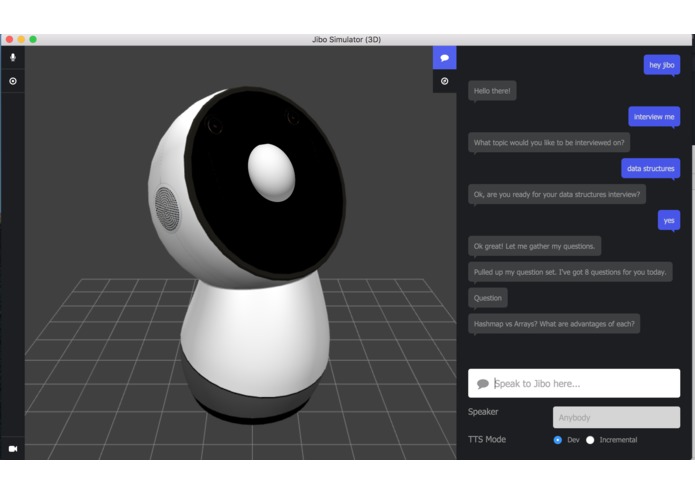Click 'Hashmap vs Arrays?' message
Image resolution: width=695 pixels, height=494 pixels.
point(554,324)
